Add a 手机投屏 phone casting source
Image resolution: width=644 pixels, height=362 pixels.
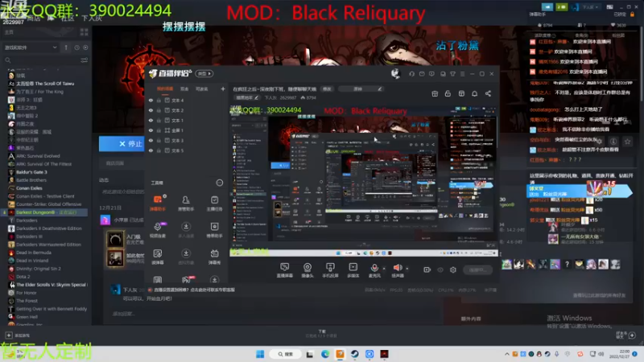330,269
